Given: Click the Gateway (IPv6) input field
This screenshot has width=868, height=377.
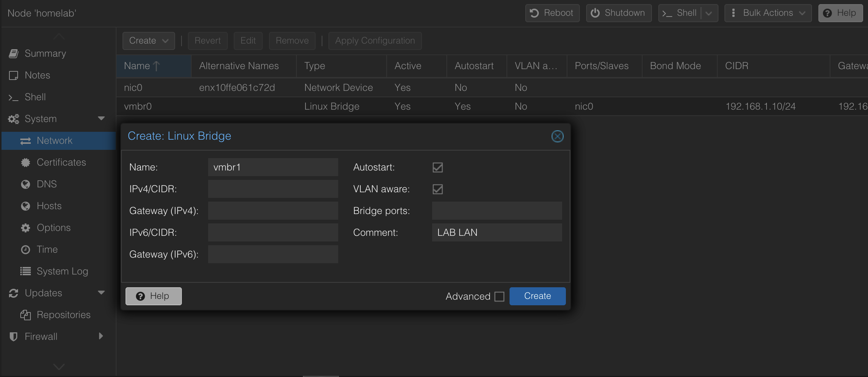Looking at the screenshot, I should point(273,254).
